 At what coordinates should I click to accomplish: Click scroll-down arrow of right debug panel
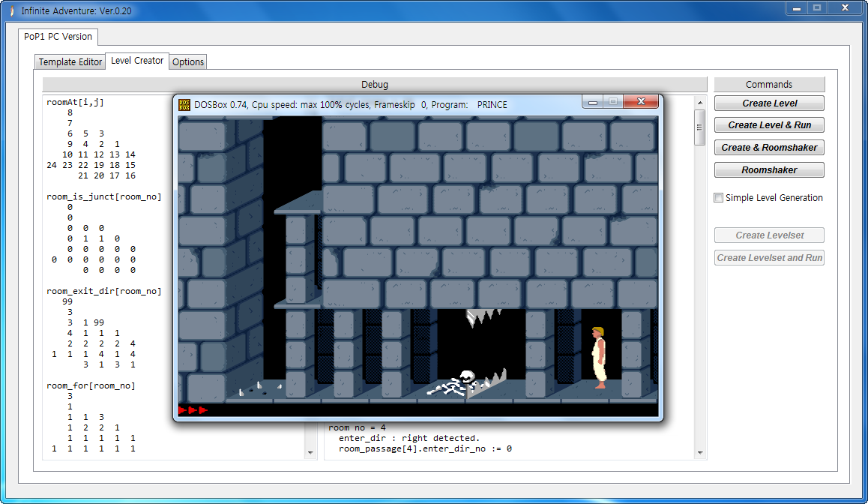tap(699, 453)
